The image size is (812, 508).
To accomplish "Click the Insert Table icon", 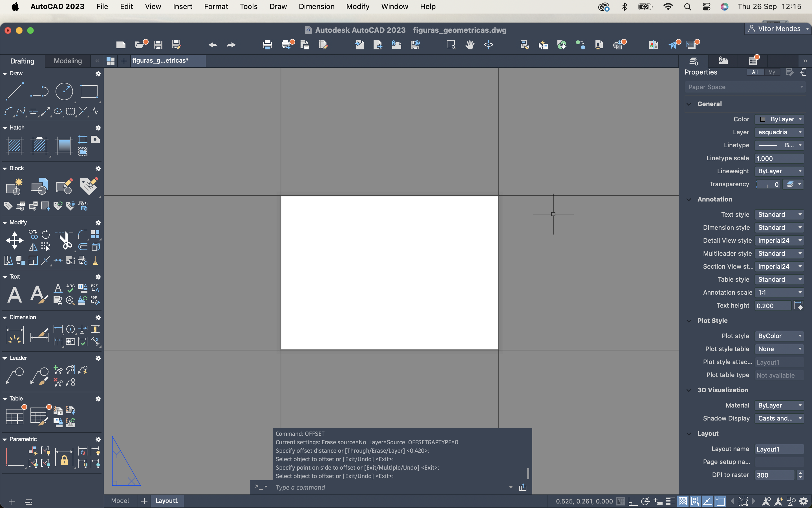I will coord(14,417).
